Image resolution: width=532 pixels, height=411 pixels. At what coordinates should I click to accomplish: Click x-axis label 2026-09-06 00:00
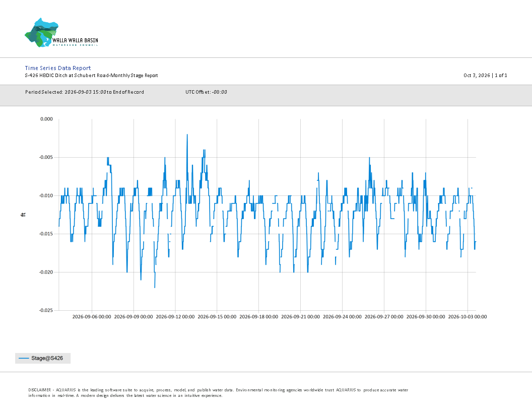(x=92, y=317)
